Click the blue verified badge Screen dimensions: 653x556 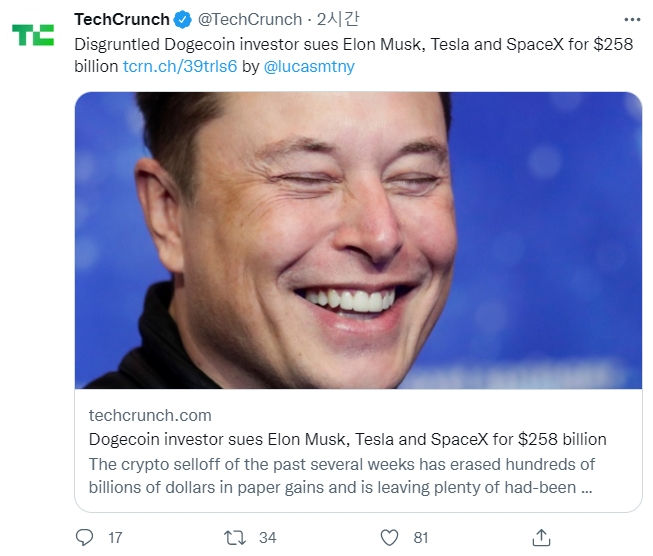click(183, 19)
